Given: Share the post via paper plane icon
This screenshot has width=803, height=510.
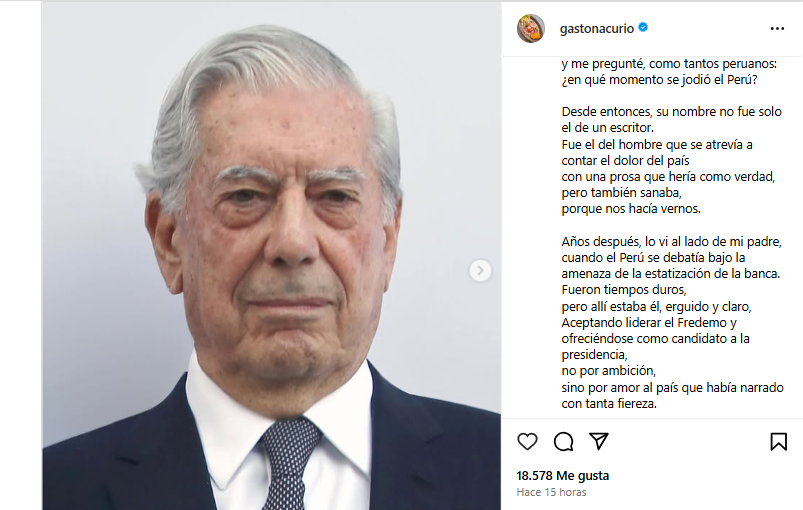Looking at the screenshot, I should pyautogui.click(x=599, y=441).
